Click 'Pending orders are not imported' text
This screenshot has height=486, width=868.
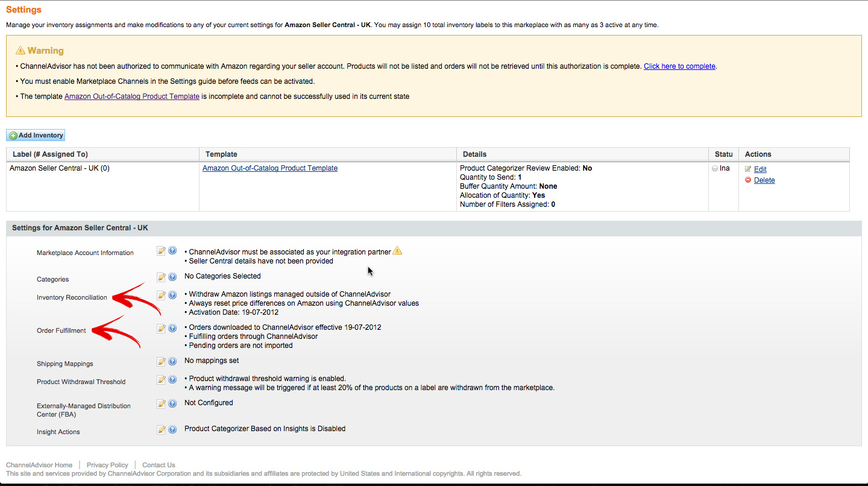(241, 346)
